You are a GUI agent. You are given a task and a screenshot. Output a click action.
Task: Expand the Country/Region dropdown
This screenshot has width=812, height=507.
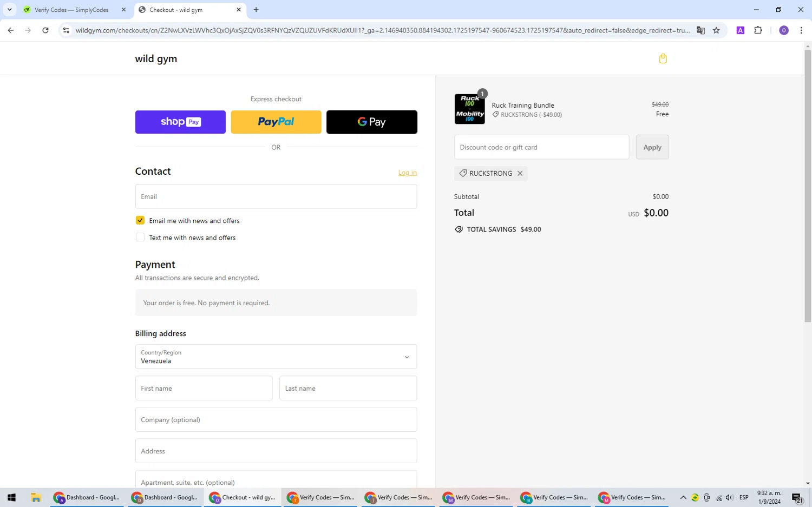[276, 357]
